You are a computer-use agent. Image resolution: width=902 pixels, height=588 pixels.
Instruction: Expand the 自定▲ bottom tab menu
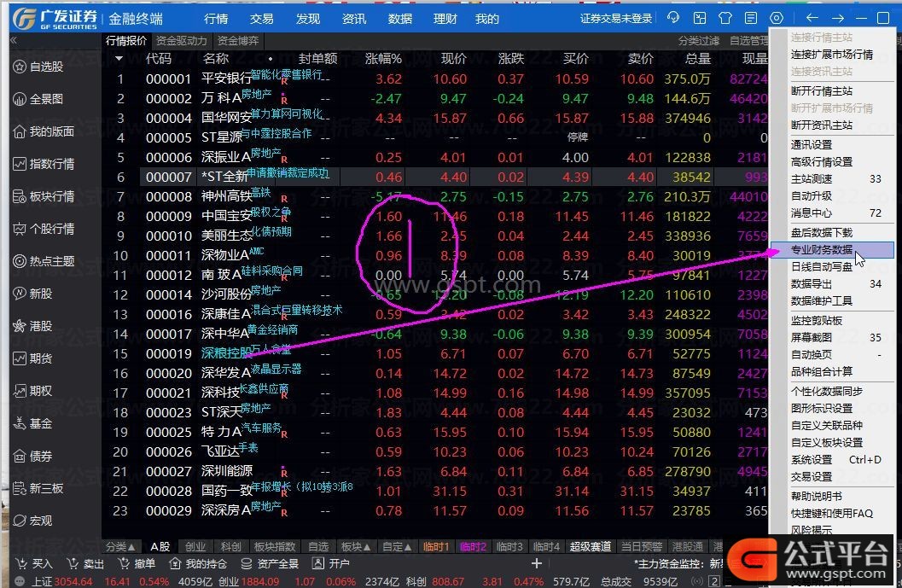click(397, 546)
